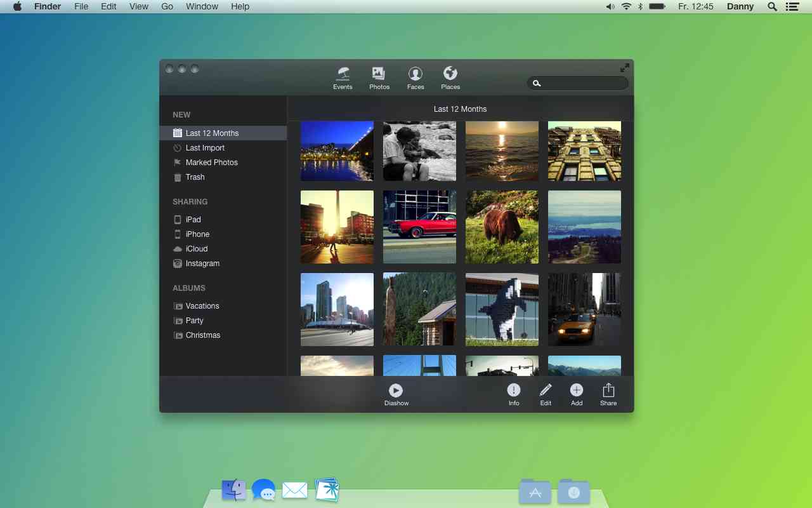Start the Diashow slideshow
The height and width of the screenshot is (508, 812).
pos(396,394)
